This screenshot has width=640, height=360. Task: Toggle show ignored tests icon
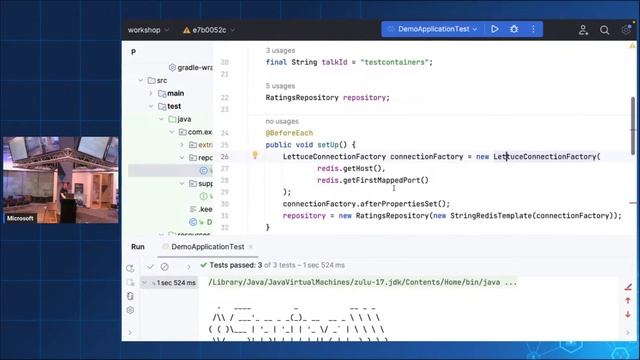point(164,267)
